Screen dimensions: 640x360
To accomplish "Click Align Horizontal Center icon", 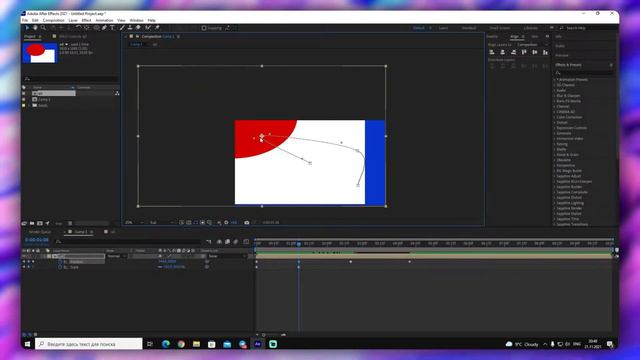I will (x=502, y=52).
